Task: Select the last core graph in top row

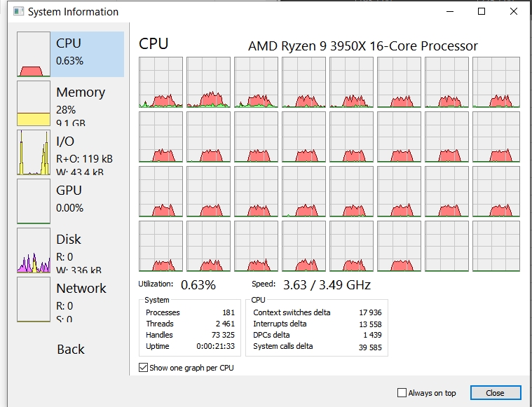Action: point(496,82)
